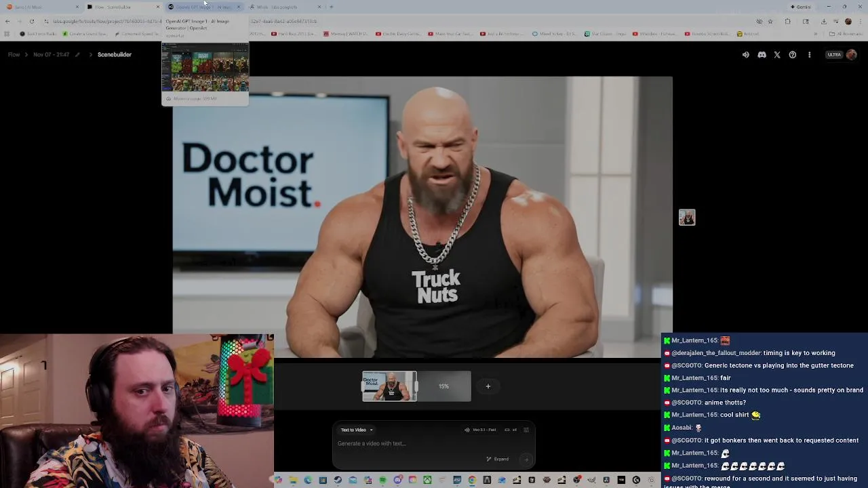Screen dimensions: 868x488
Task: Reload the page with refresh icon
Action: [31, 21]
